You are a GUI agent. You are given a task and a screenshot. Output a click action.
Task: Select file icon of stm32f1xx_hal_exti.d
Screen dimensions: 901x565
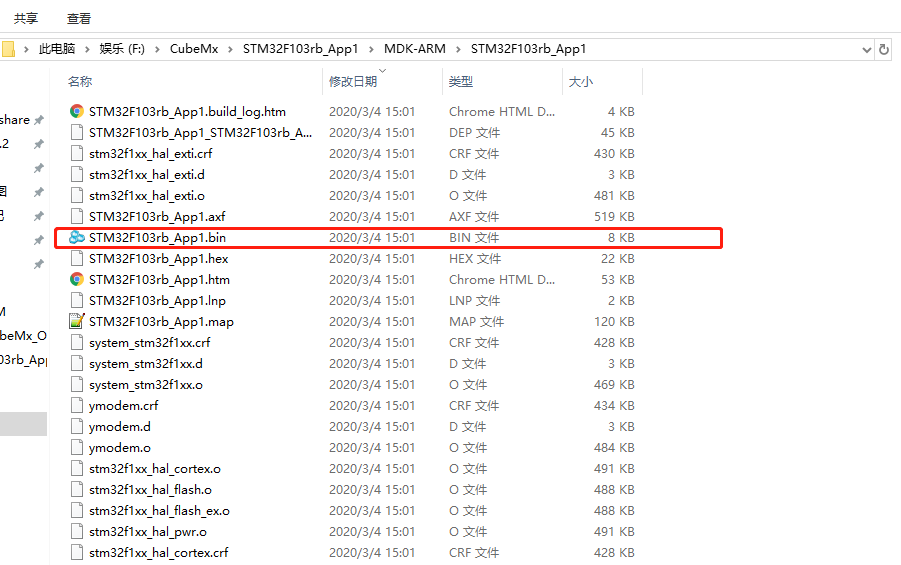[76, 174]
